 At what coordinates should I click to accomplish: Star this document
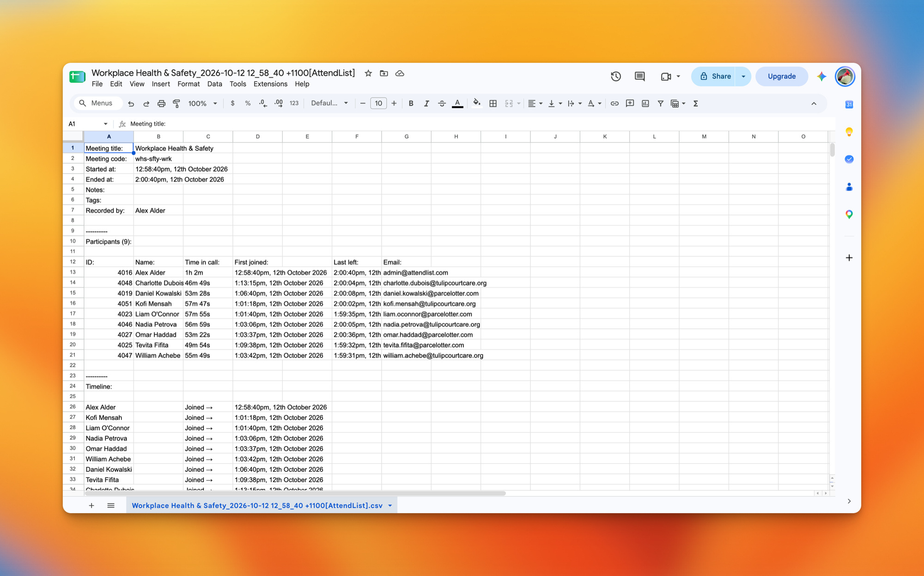point(368,73)
